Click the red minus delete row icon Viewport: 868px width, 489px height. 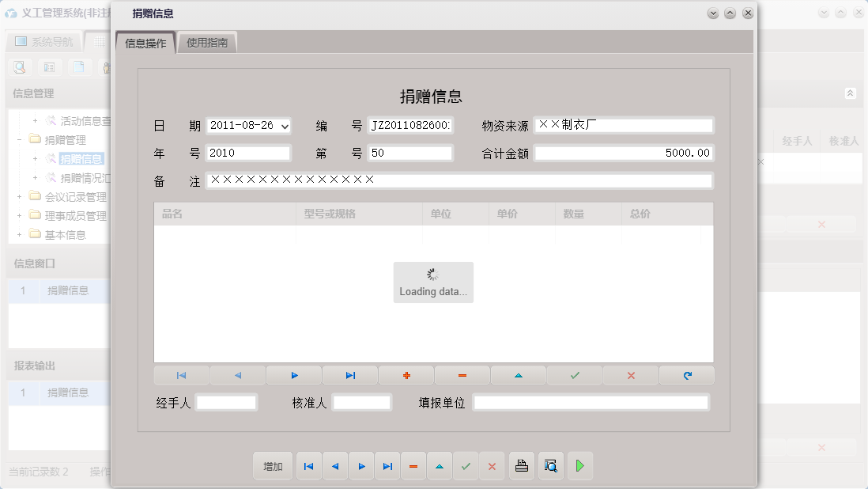point(462,375)
